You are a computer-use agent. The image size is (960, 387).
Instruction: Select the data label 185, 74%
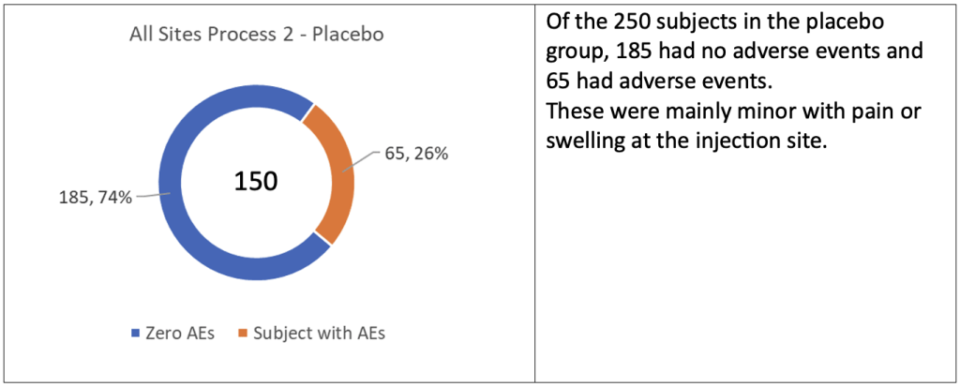coord(96,198)
